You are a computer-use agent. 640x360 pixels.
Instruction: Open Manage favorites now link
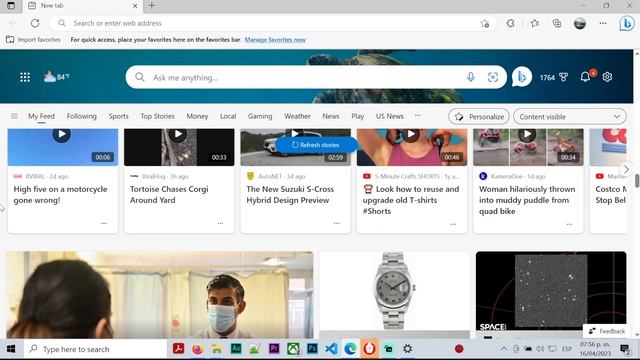tap(275, 40)
